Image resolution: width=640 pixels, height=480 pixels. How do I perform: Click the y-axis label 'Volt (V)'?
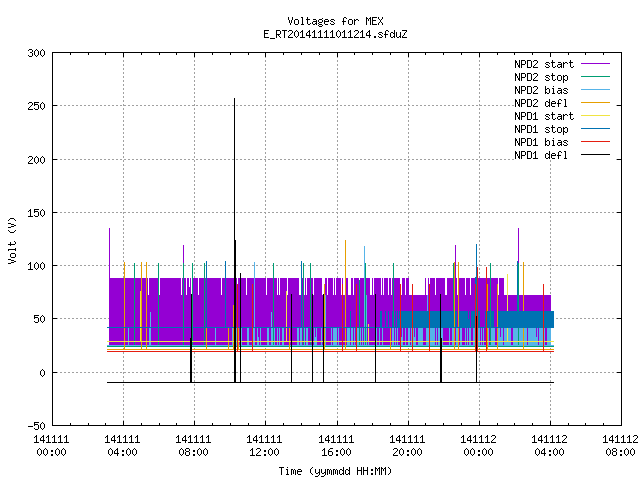coord(12,240)
